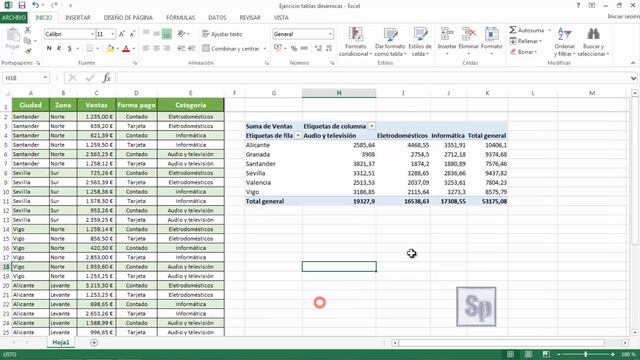
Task: Toggle center text horizontally
Action: tap(156, 48)
